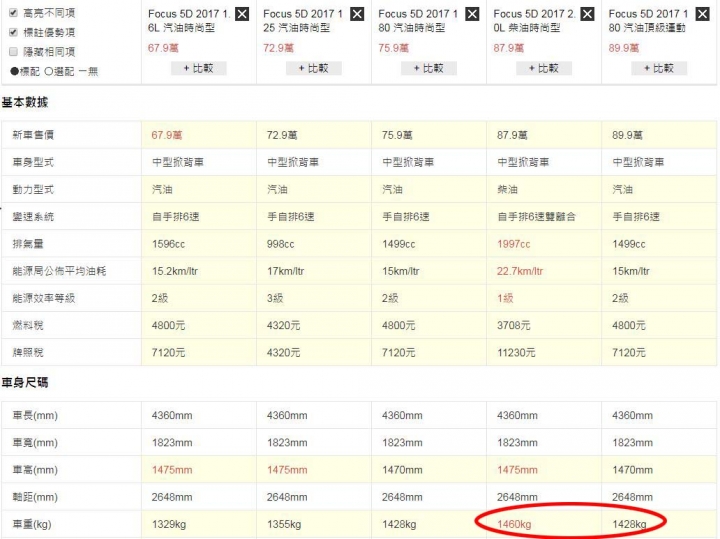Screen dimensions: 720x539
Task: Click the 車長(mm) row label
Action: pos(35,415)
